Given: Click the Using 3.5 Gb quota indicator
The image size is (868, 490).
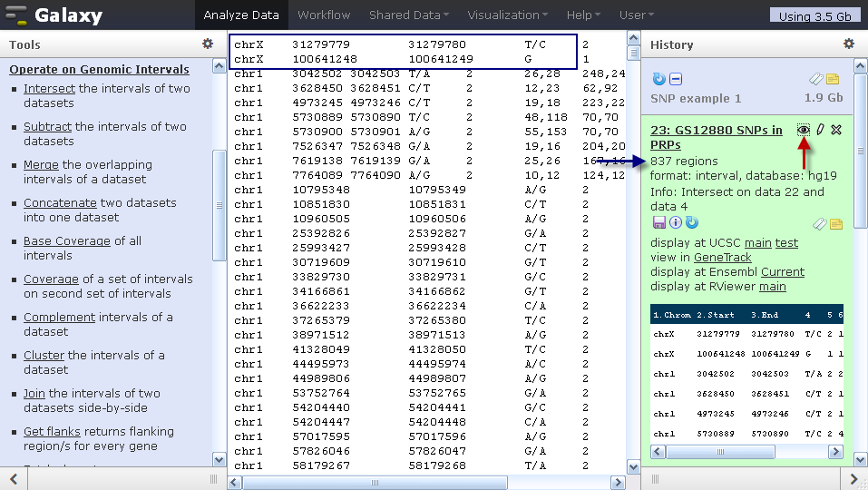Looking at the screenshot, I should coord(814,16).
